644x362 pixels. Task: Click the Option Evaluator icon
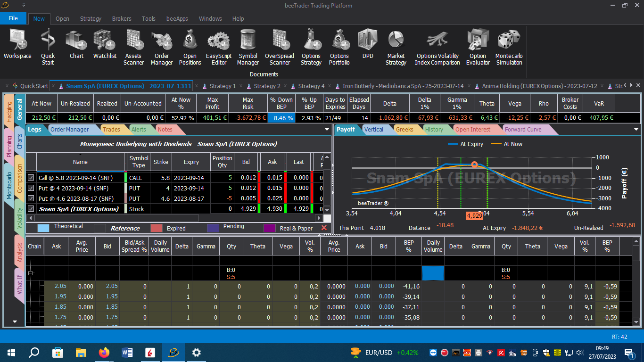point(478,47)
